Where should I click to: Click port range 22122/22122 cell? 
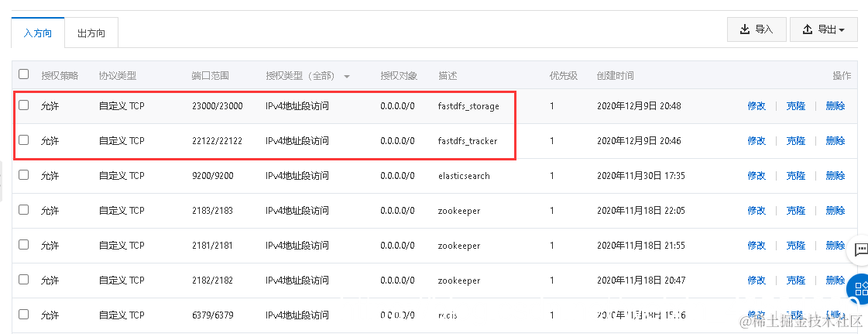pyautogui.click(x=217, y=141)
